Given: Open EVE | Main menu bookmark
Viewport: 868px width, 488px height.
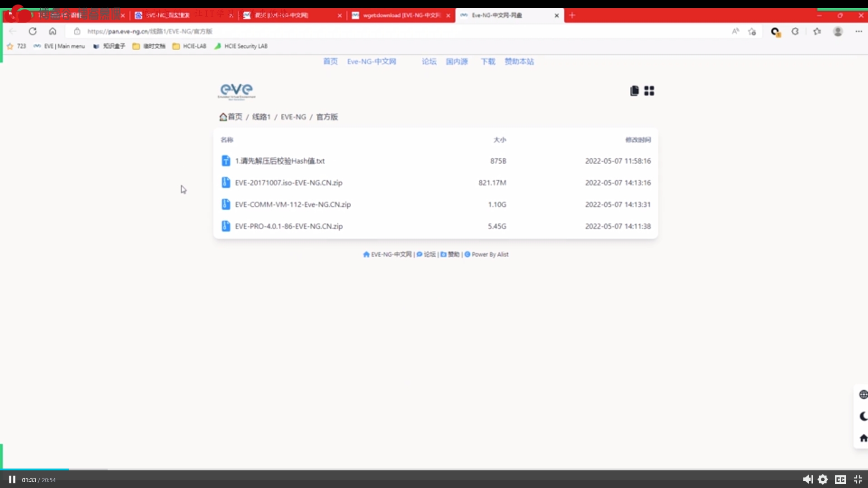Looking at the screenshot, I should click(x=59, y=46).
